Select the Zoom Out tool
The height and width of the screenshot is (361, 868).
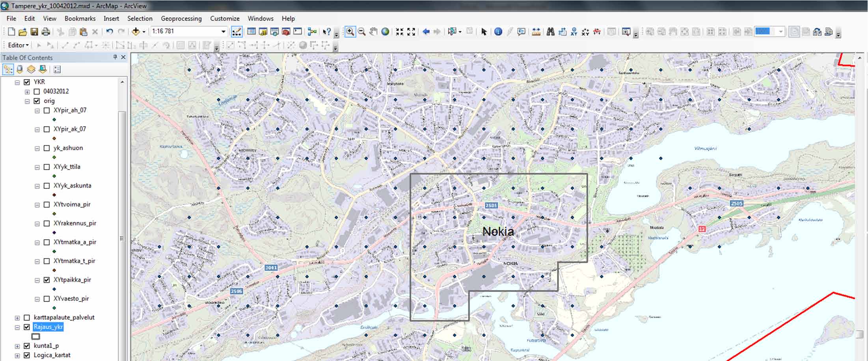(x=361, y=32)
